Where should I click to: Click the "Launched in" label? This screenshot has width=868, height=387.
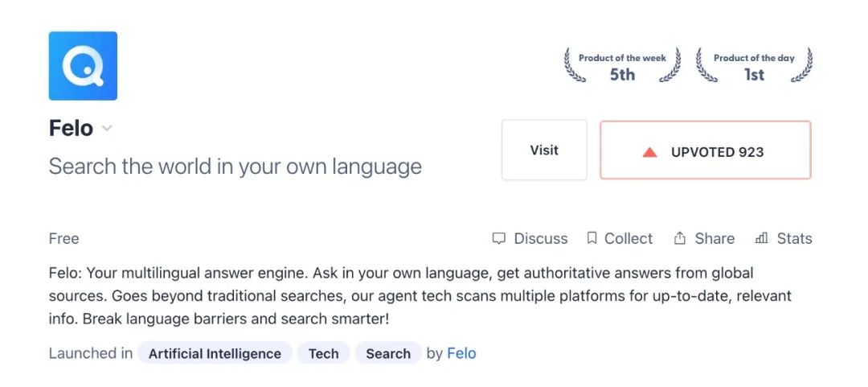pos(90,353)
